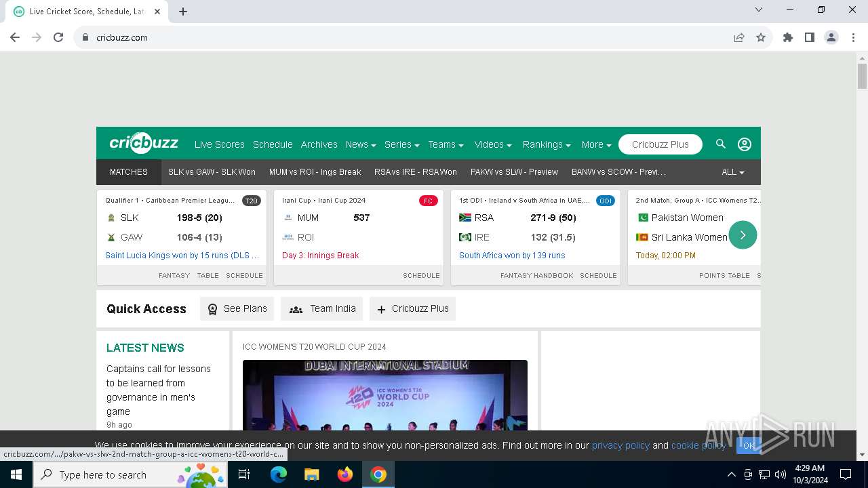The height and width of the screenshot is (488, 868).
Task: Click the See Plans quick access button
Action: tap(237, 308)
